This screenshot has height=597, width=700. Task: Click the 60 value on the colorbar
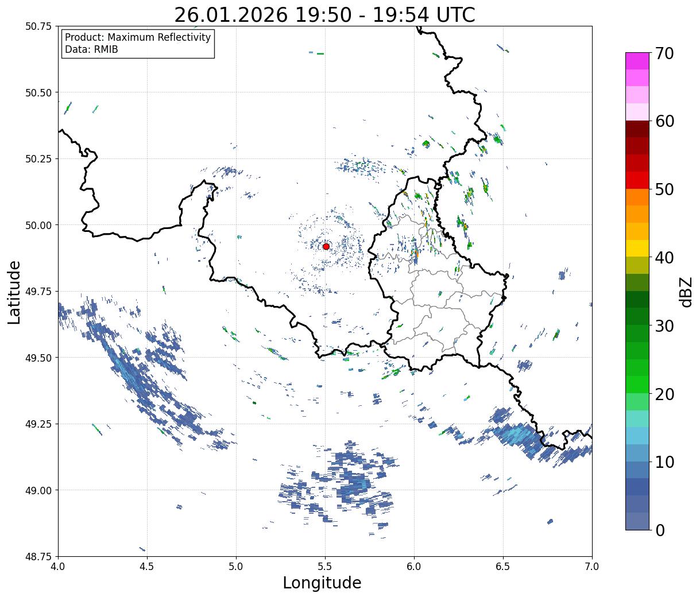664,121
